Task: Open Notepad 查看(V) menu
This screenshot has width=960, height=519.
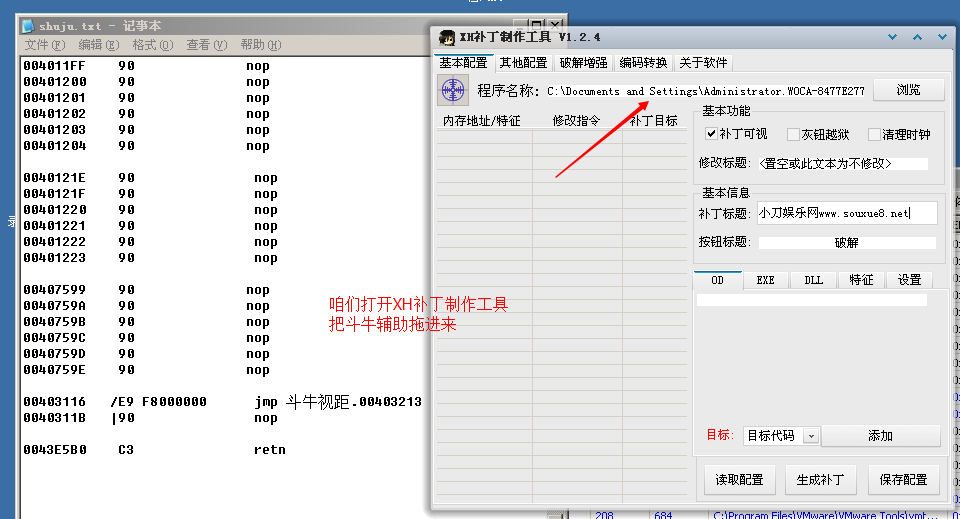Action: [206, 45]
